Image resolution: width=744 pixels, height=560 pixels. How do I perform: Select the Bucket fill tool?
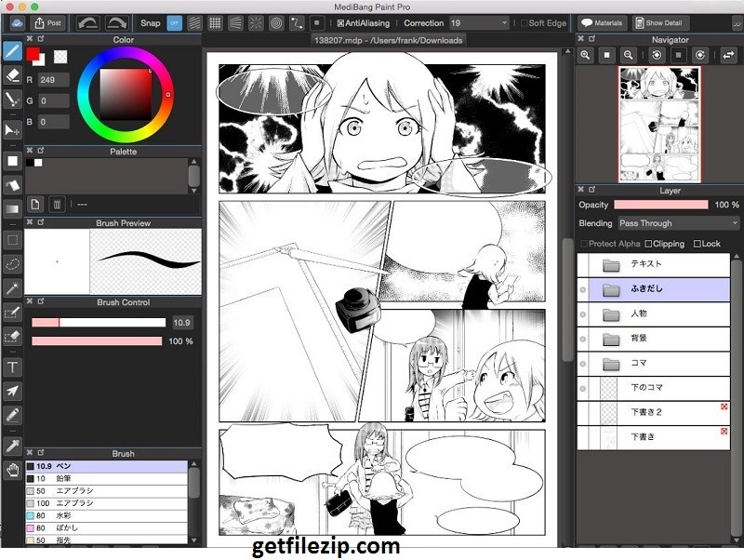[x=12, y=184]
